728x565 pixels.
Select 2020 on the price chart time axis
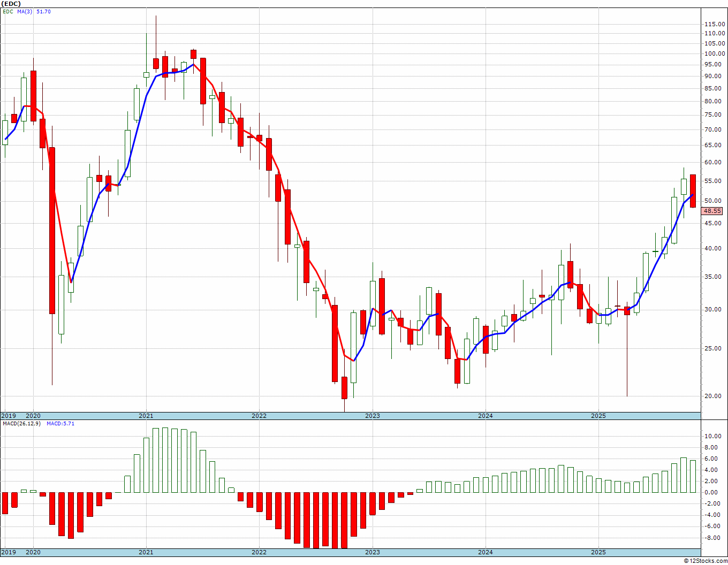[33, 416]
